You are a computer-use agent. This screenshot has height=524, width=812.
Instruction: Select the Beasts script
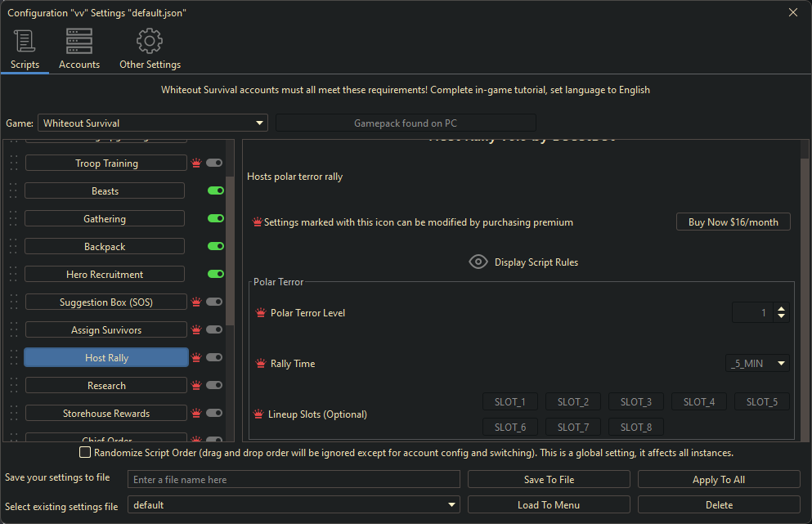105,190
